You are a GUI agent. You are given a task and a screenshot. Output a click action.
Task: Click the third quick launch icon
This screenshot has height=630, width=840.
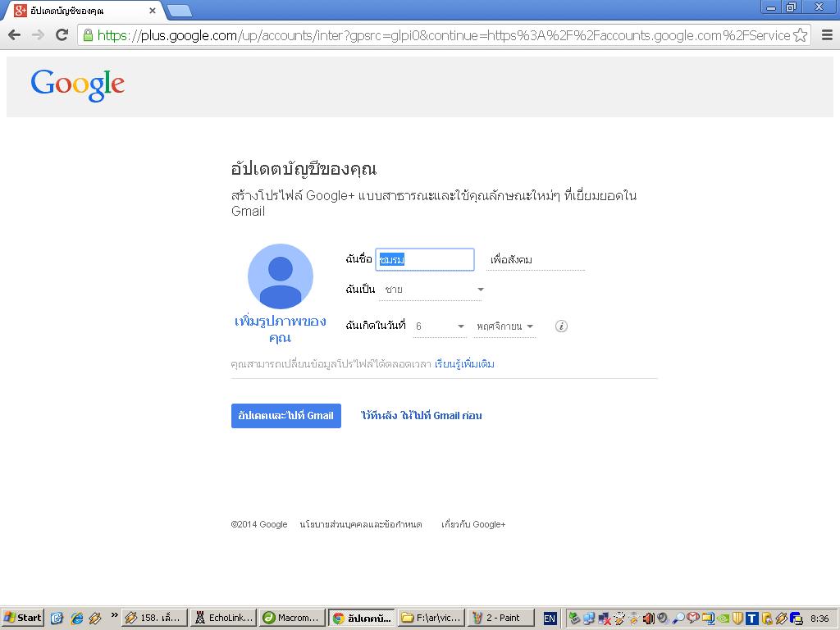(x=95, y=618)
